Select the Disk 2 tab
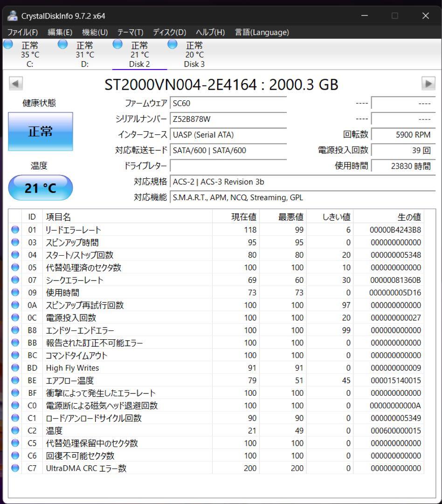 click(x=139, y=54)
